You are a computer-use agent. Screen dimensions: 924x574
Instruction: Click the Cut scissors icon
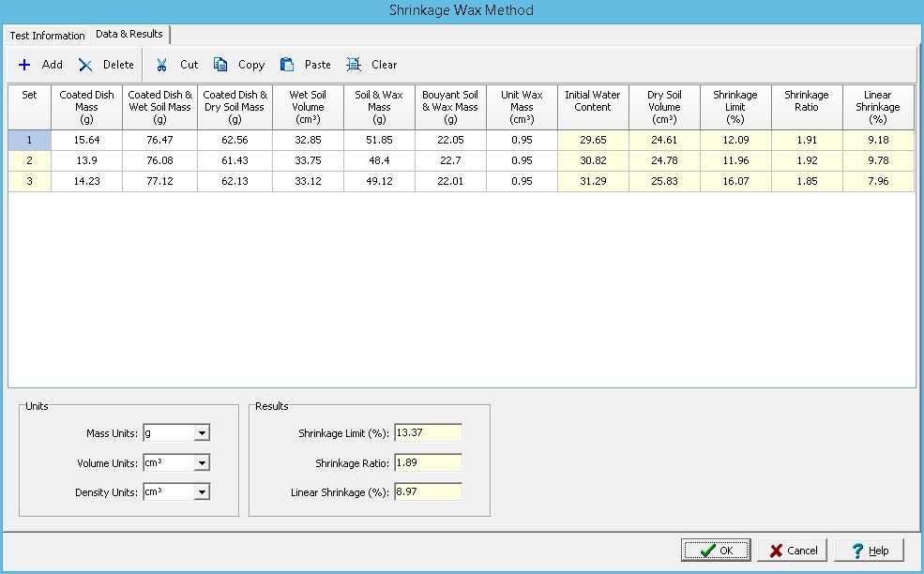pos(162,65)
